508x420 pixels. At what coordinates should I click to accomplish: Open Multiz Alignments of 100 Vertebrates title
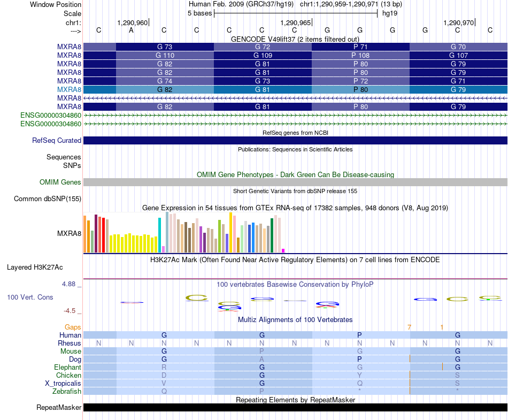[x=295, y=320]
